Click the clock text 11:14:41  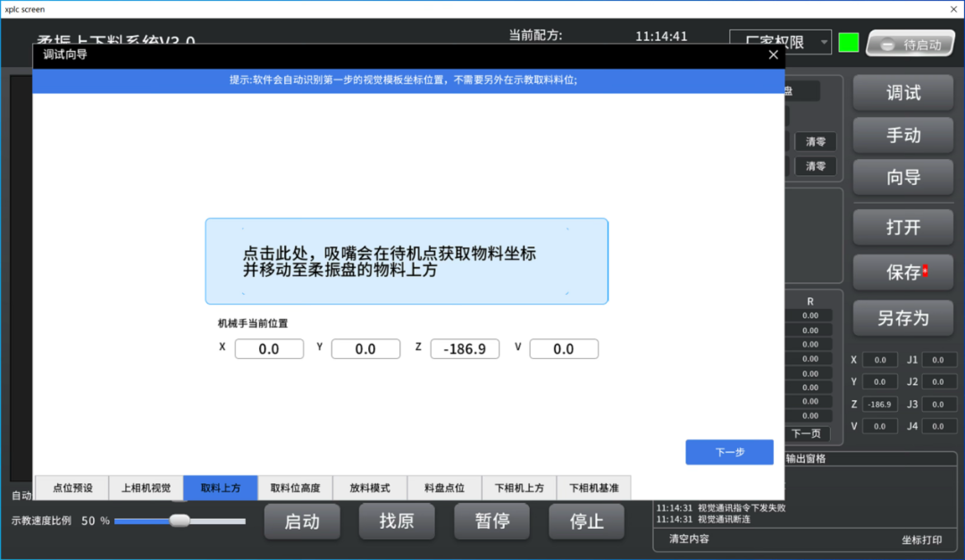tap(661, 37)
